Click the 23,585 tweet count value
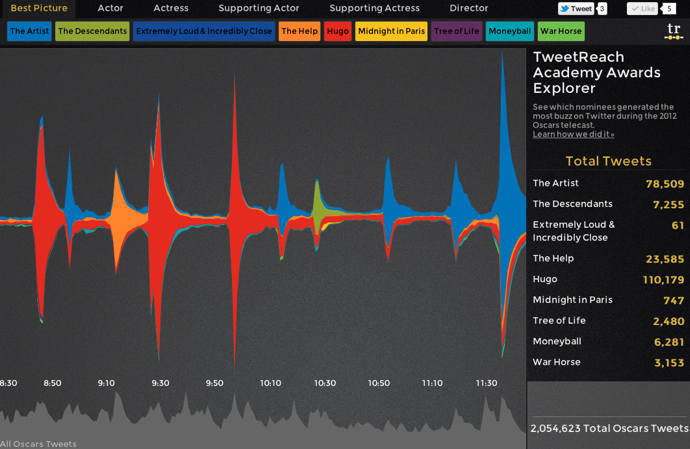 tap(665, 259)
